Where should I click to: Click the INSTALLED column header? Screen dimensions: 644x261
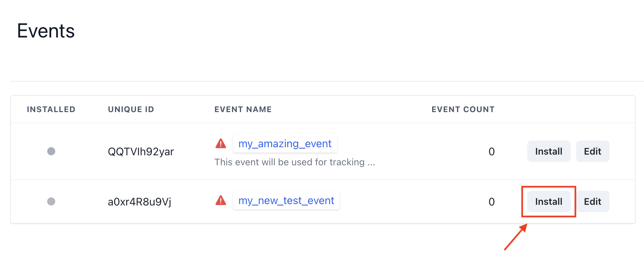coord(51,109)
